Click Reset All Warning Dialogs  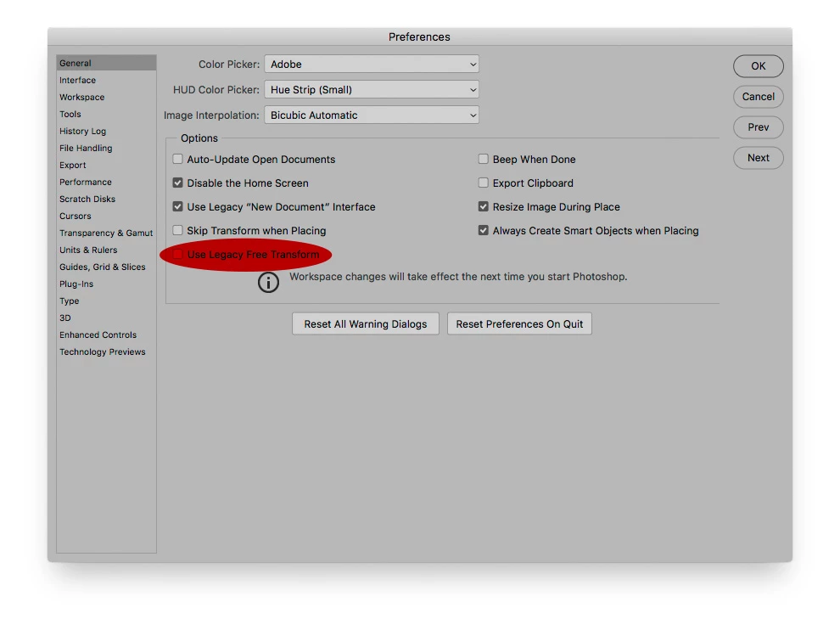tap(366, 323)
